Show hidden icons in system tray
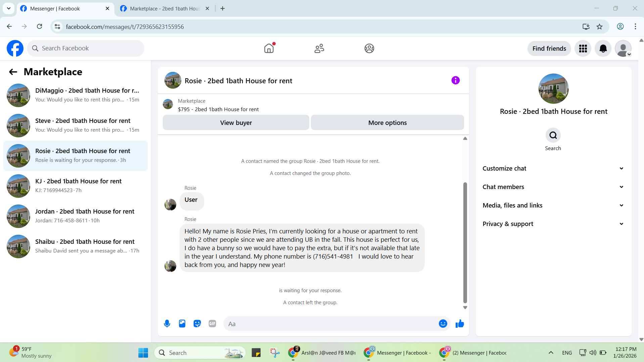 point(551,353)
